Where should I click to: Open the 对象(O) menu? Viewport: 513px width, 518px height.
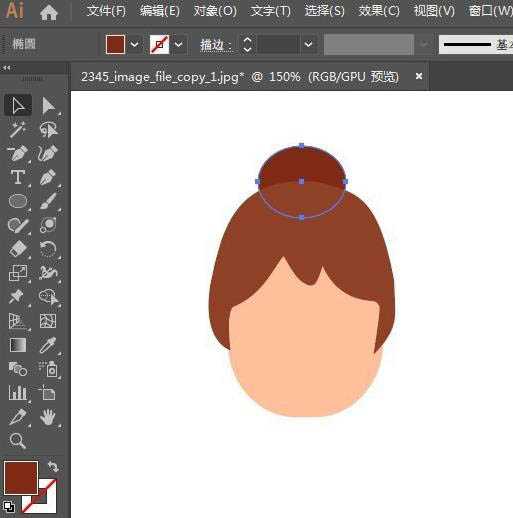(x=215, y=11)
